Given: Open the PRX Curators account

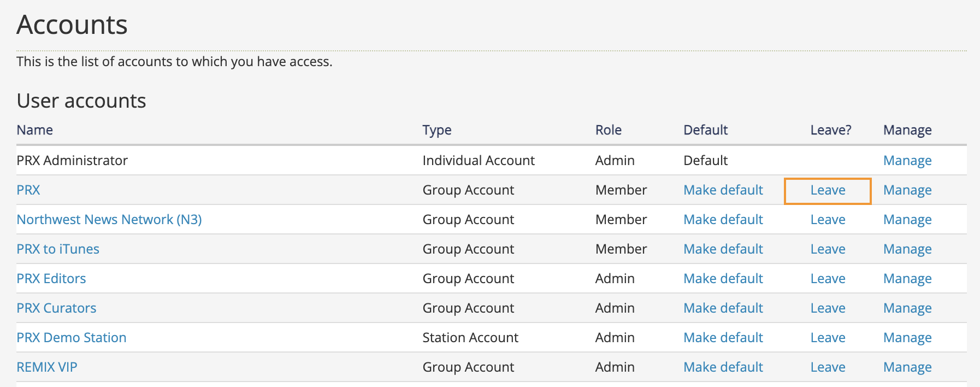Looking at the screenshot, I should tap(56, 308).
